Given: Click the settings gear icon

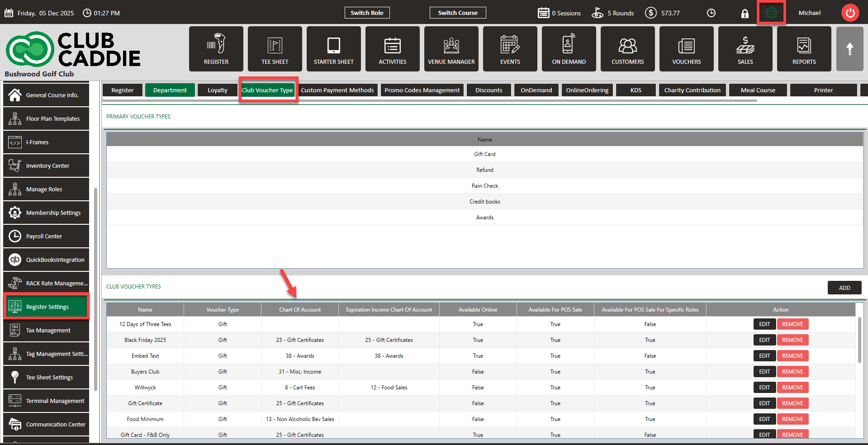Looking at the screenshot, I should click(771, 13).
